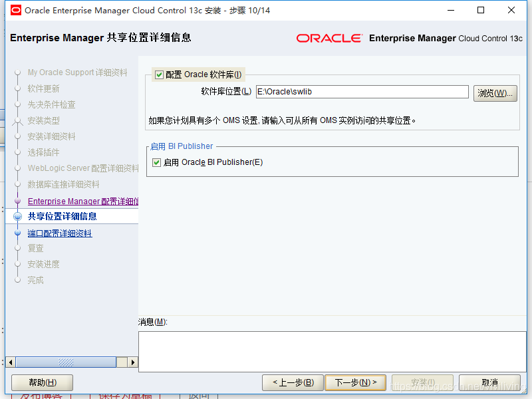Screen dimensions: 532x399
Task: Click 完成 step text
Action: (x=36, y=280)
